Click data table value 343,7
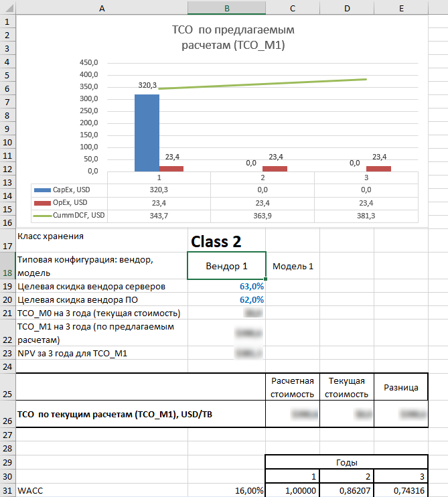 click(x=159, y=216)
